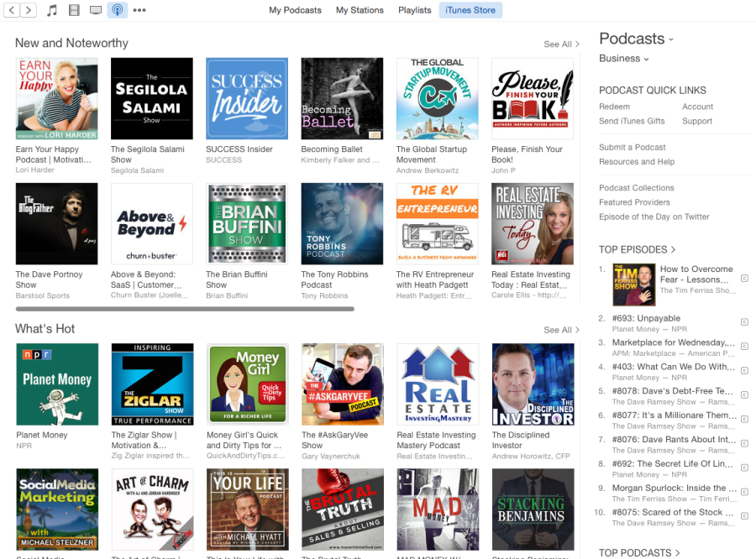The image size is (756, 559).
Task: Open Please Finish Your Book artwork
Action: click(x=533, y=99)
